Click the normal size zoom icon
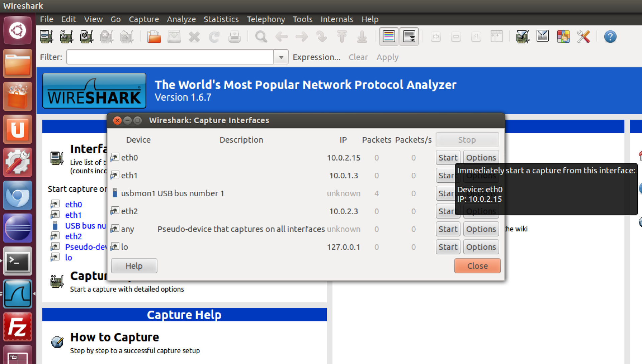This screenshot has height=364, width=642. pyautogui.click(x=476, y=37)
